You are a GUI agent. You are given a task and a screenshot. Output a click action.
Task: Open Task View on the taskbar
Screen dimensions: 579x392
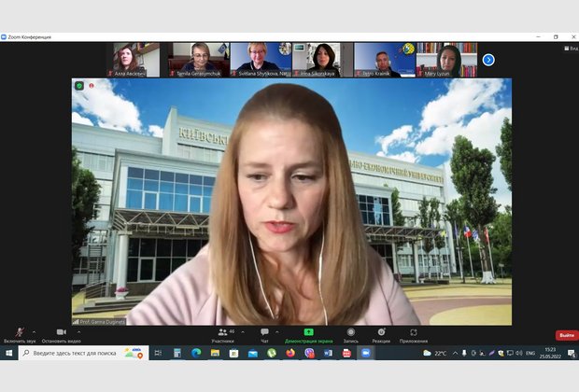pos(158,353)
